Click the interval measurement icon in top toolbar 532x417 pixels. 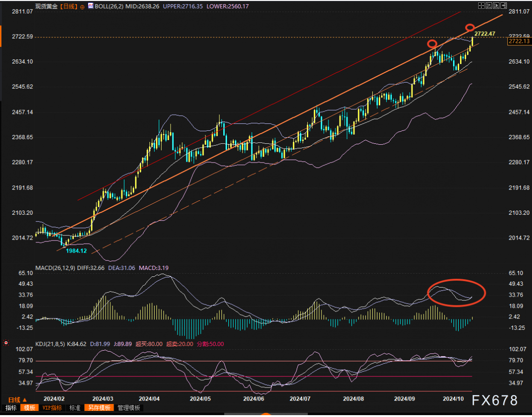pos(489,6)
